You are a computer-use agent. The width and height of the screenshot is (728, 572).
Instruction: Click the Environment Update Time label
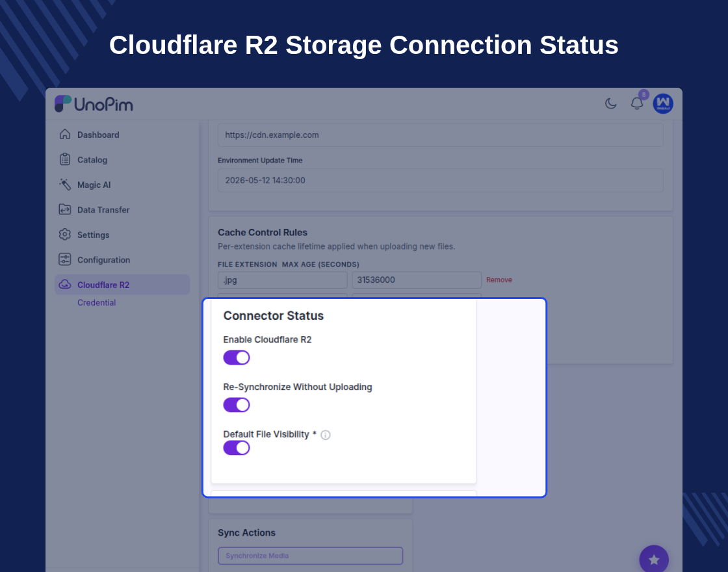click(260, 160)
